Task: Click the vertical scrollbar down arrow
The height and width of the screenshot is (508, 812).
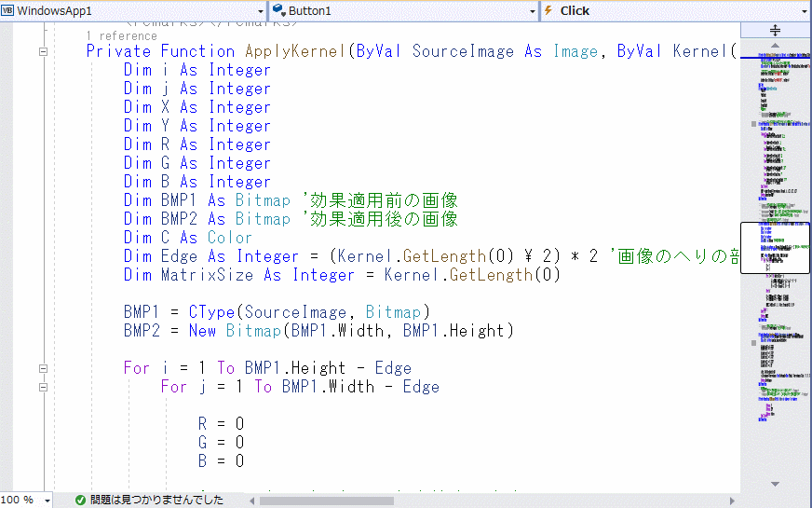Action: [x=775, y=484]
